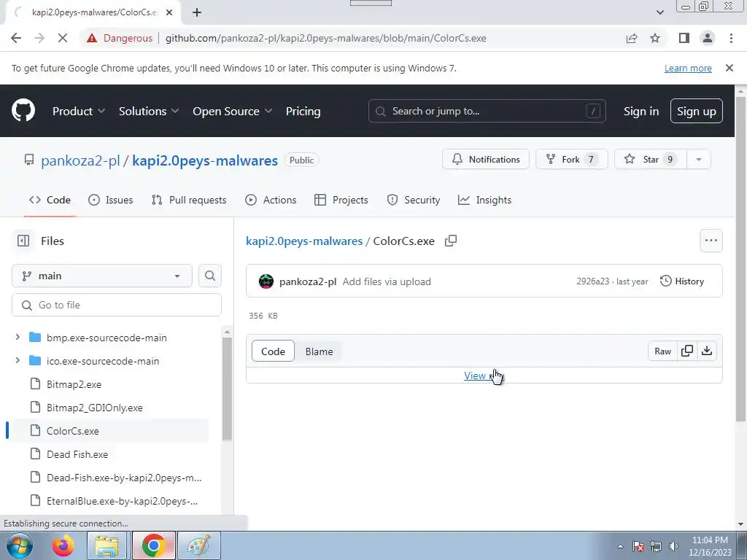
Task: Click the Sign up button
Action: point(696,111)
